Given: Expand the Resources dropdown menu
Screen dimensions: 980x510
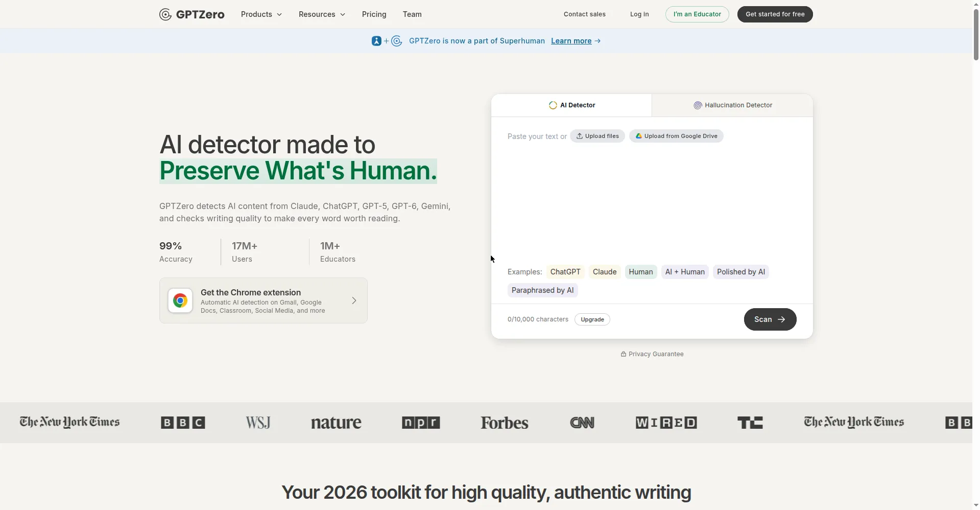Looking at the screenshot, I should (x=322, y=14).
